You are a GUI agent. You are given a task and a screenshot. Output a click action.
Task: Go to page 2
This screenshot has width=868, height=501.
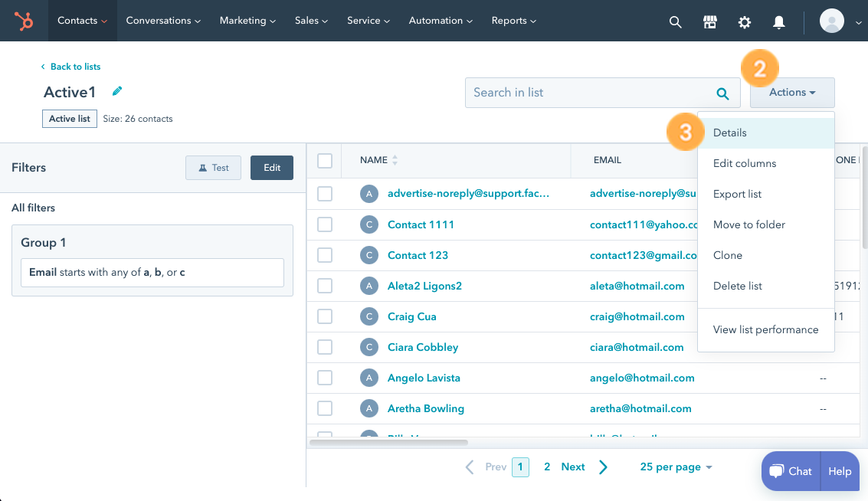(x=547, y=467)
